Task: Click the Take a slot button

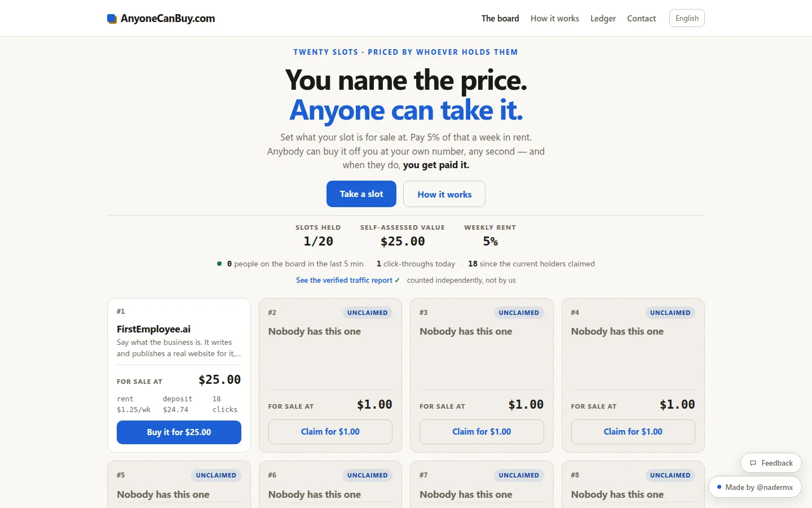Action: coord(361,194)
